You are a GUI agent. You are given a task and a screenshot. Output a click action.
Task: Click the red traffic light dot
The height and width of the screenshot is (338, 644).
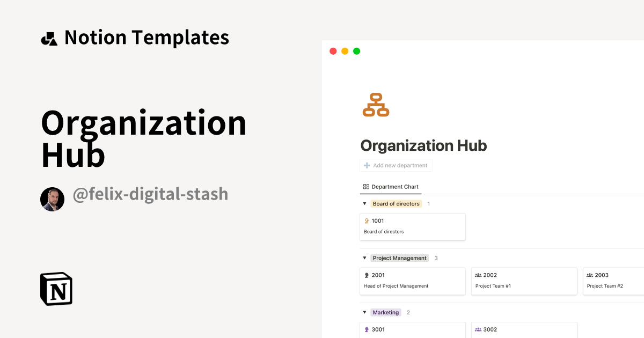point(333,50)
